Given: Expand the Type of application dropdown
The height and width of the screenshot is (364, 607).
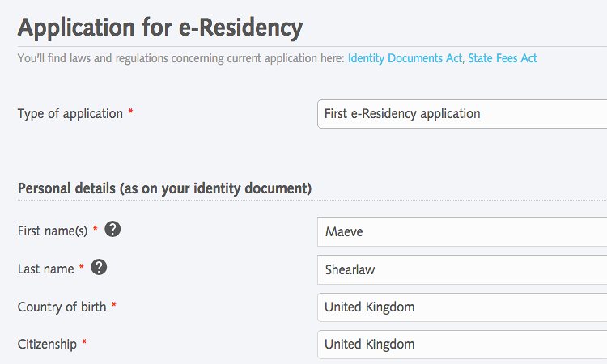Looking at the screenshot, I should pos(461,114).
